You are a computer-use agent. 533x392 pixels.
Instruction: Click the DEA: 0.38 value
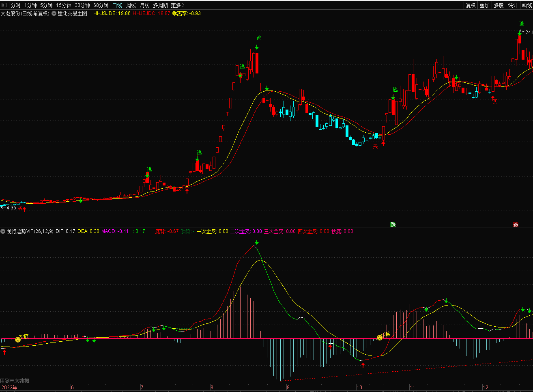click(88, 231)
